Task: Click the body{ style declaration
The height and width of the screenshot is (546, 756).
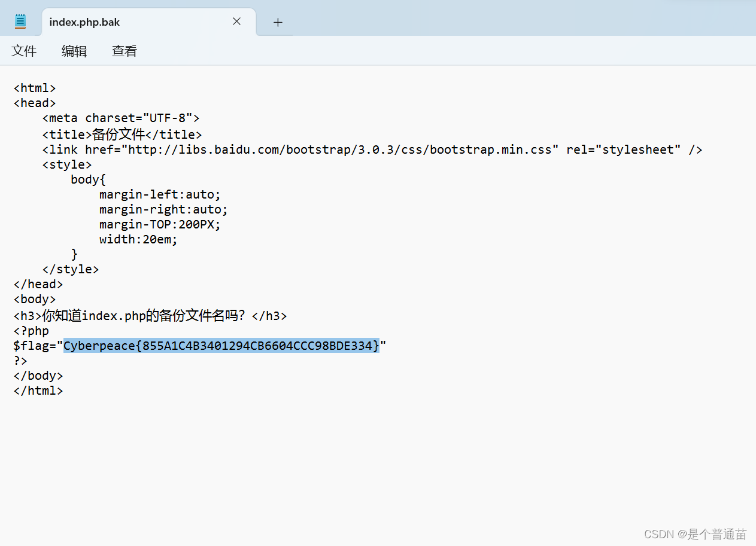Action: [87, 179]
